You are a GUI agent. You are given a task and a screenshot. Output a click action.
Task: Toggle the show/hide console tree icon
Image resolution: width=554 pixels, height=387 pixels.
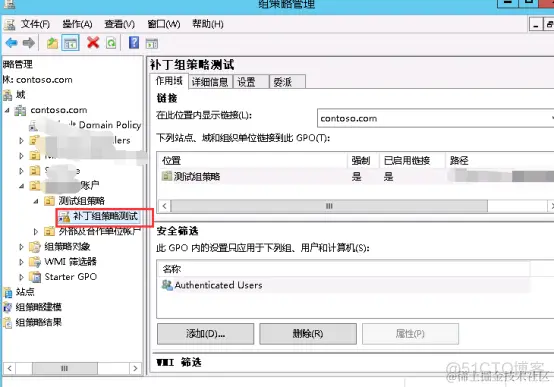70,43
